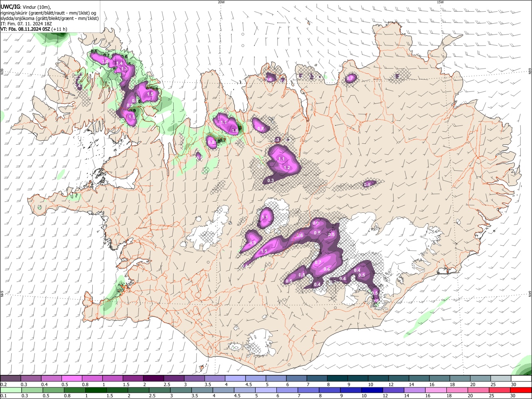The width and height of the screenshot is (532, 399).
Task: Click the 'slydda/snjókoma' legend description line
Action: tap(49, 18)
